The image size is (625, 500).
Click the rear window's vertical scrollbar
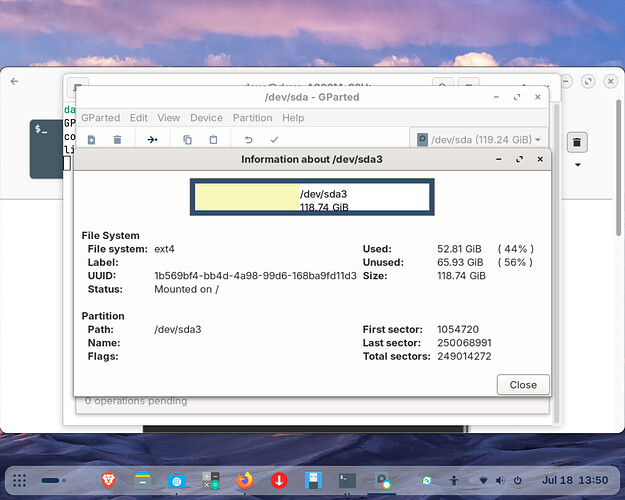(x=618, y=167)
